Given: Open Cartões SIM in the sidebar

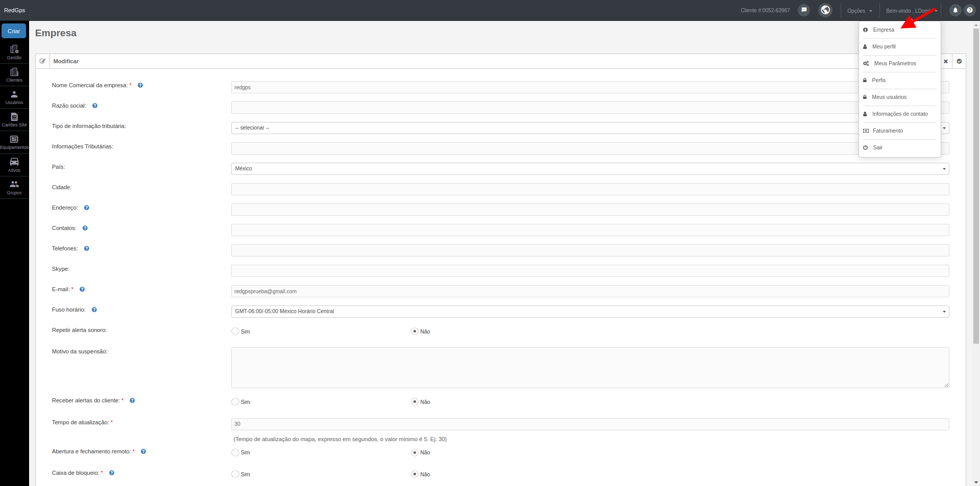Looking at the screenshot, I should [14, 120].
